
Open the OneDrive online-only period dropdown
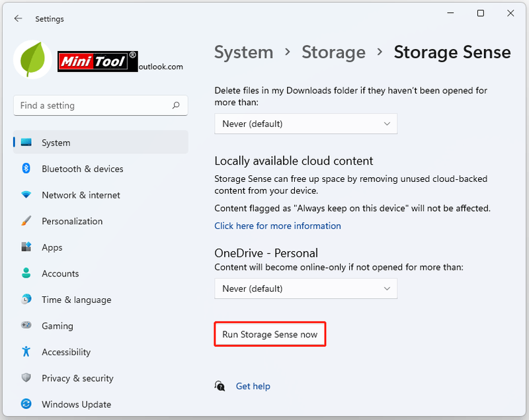tap(305, 288)
